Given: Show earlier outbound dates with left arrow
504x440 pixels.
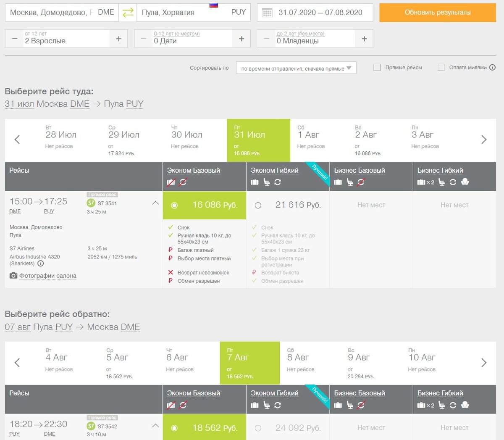Looking at the screenshot, I should click(17, 140).
